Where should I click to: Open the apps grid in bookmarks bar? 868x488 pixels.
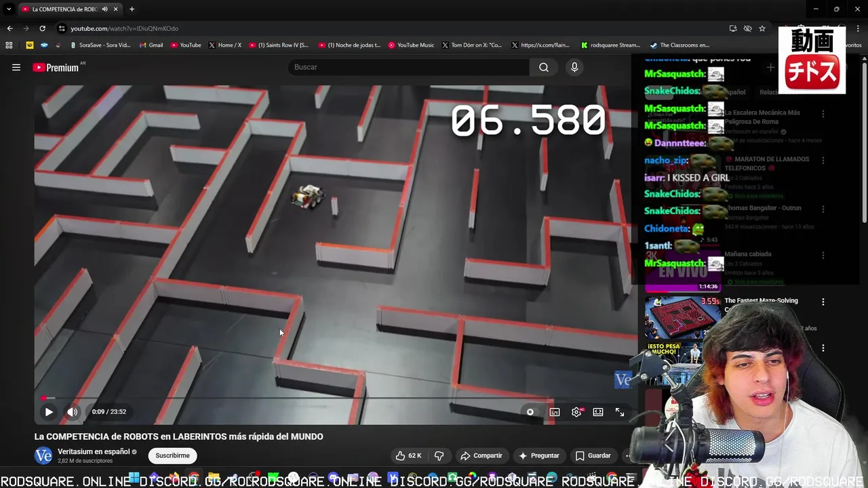tap(9, 45)
